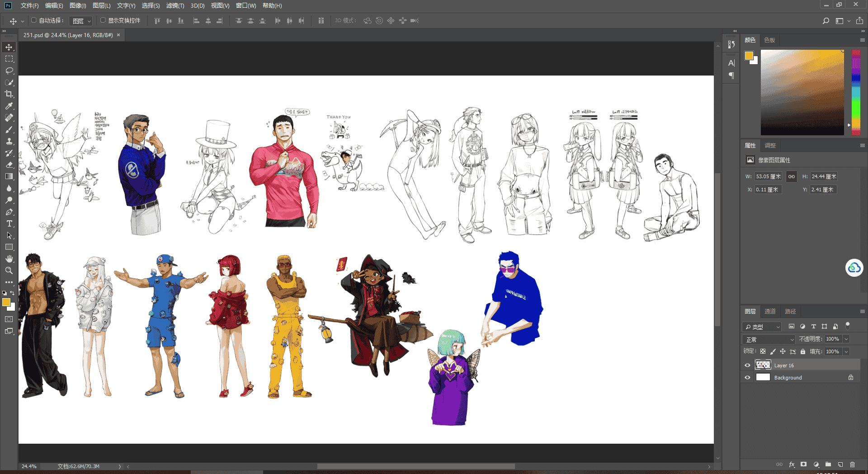The width and height of the screenshot is (868, 474).
Task: Pick the Crop tool
Action: click(x=9, y=94)
